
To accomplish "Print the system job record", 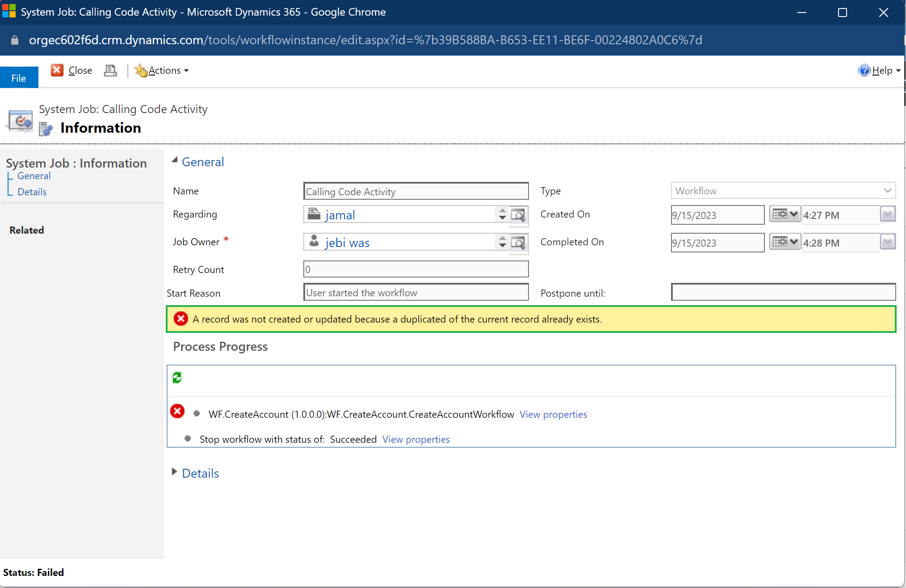I will point(110,71).
